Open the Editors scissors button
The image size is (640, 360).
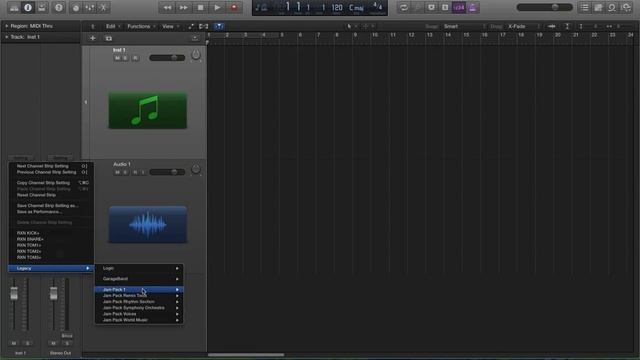point(103,7)
